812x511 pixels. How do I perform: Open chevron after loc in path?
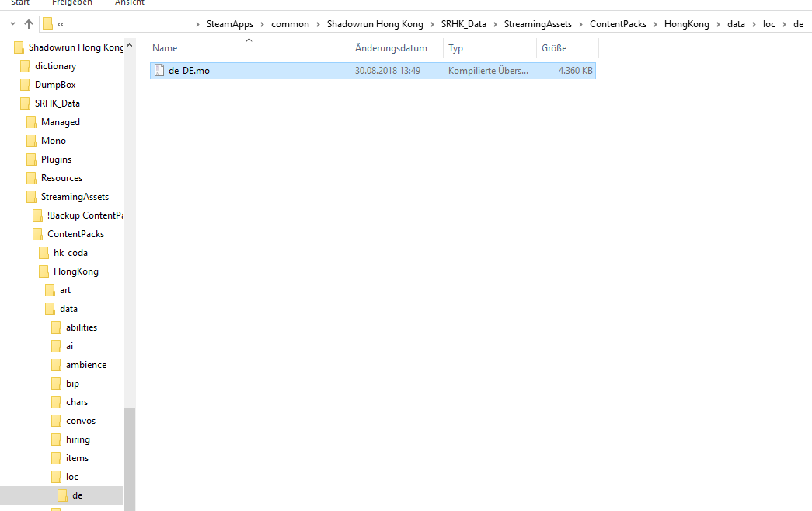click(x=784, y=24)
